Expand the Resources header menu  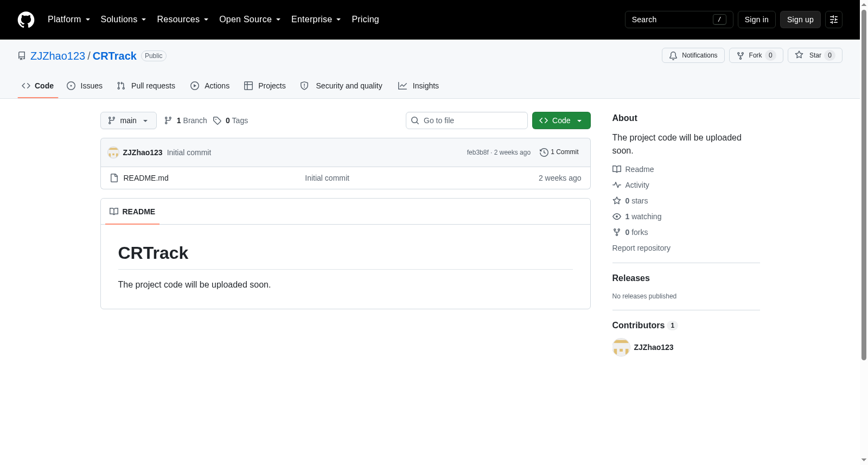click(182, 20)
